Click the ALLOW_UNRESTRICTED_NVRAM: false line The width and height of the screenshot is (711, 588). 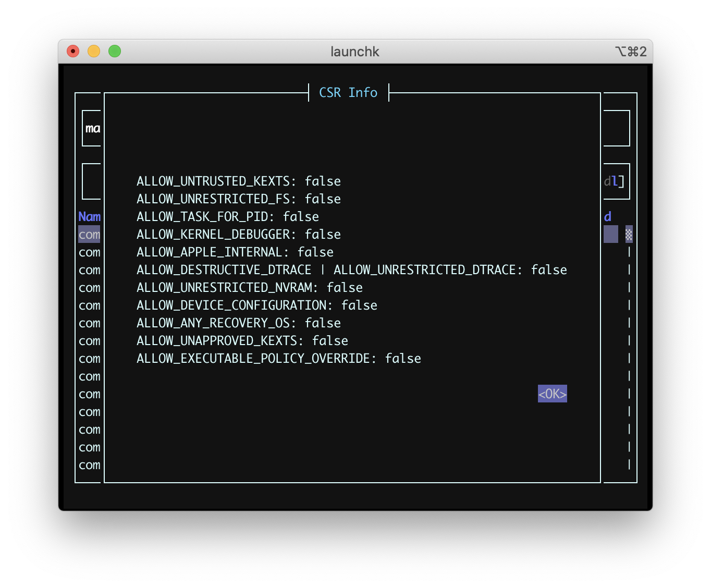point(250,288)
